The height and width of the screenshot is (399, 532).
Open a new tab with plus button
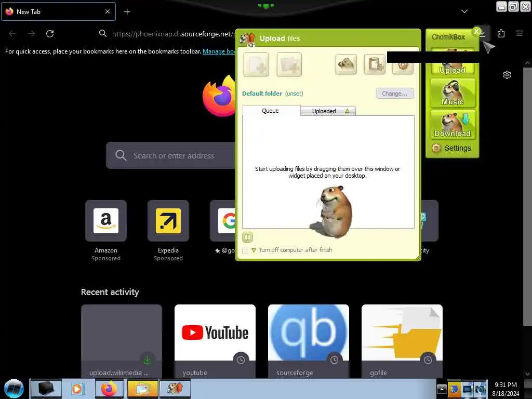(127, 12)
